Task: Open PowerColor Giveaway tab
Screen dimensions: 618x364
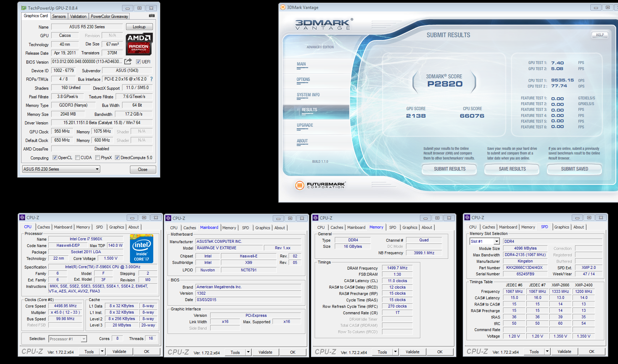Action: (x=109, y=16)
